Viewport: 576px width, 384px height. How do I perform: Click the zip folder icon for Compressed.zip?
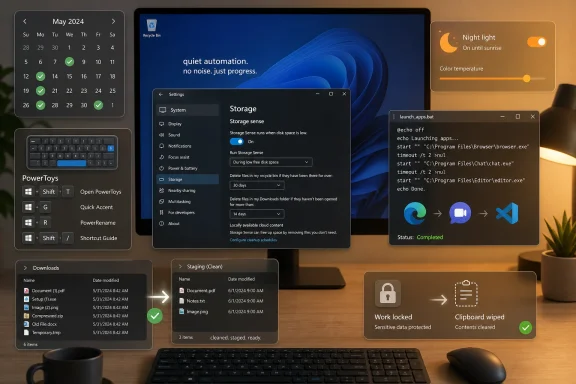[26, 316]
